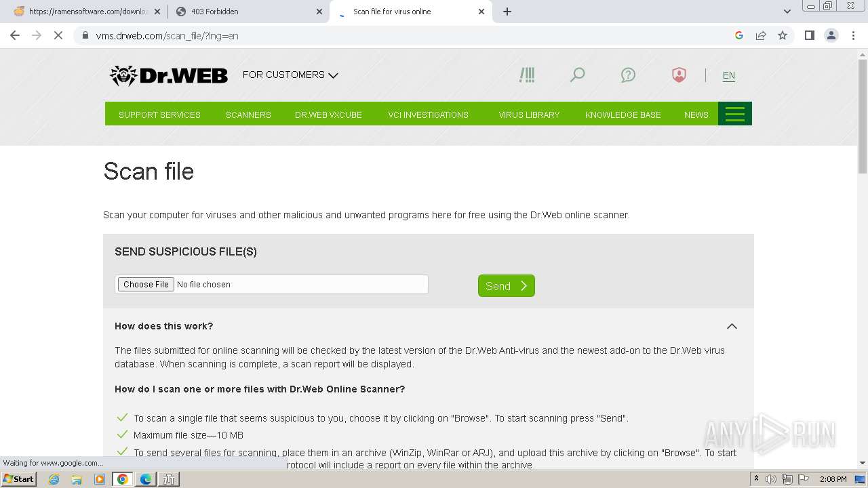Open Chrome taskbar icon
This screenshot has width=868, height=488.
pyautogui.click(x=123, y=479)
